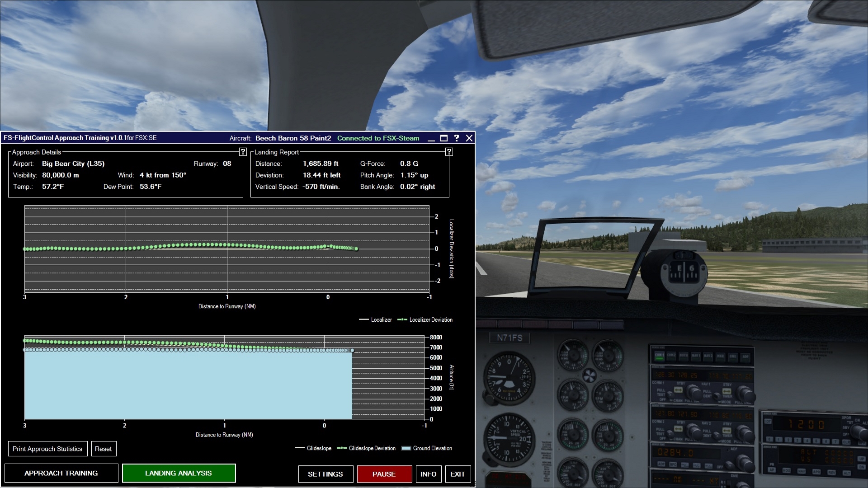
Task: Click the Distance to Runway axis label
Action: [x=226, y=305]
